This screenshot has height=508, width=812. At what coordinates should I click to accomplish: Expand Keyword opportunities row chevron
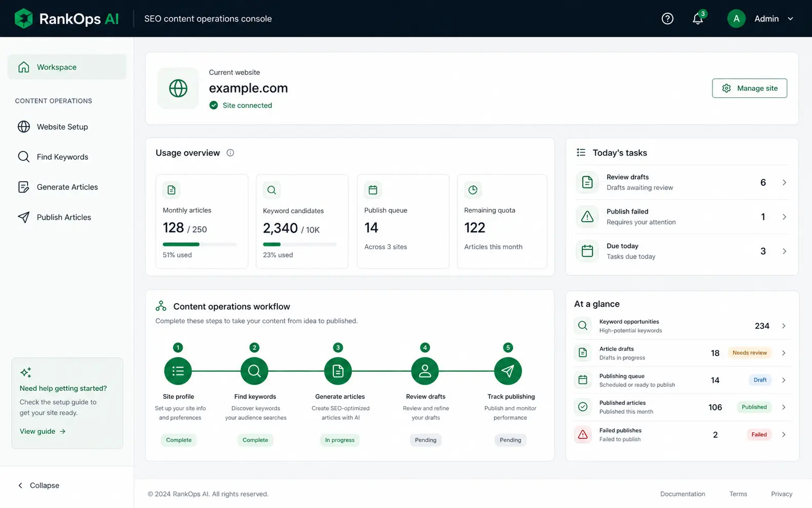click(784, 326)
